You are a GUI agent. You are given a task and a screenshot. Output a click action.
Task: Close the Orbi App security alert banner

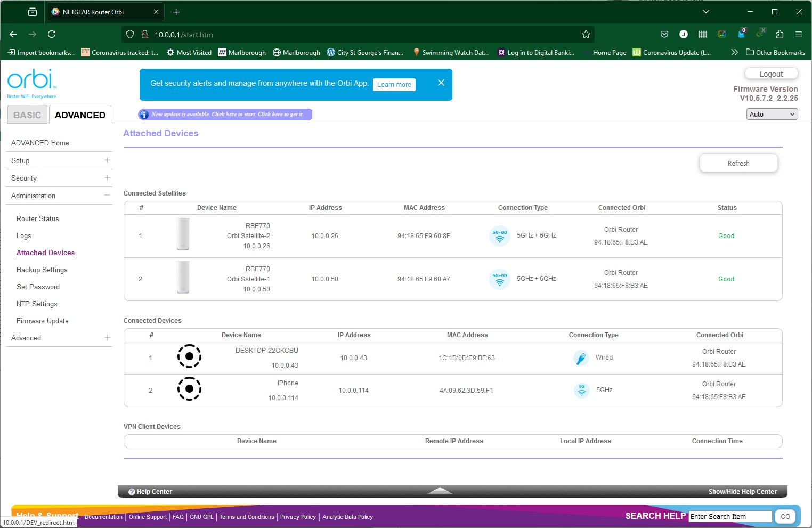[x=441, y=83]
